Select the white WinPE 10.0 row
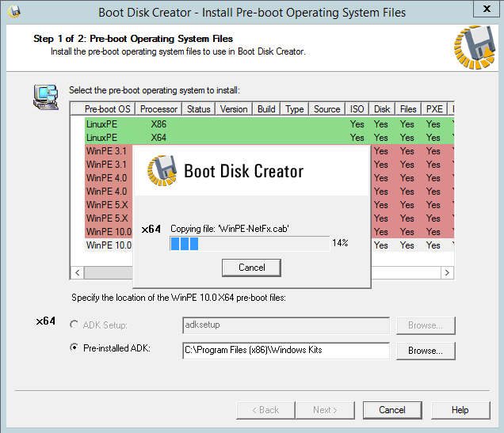Viewport: 504px width, 433px height. [109, 245]
